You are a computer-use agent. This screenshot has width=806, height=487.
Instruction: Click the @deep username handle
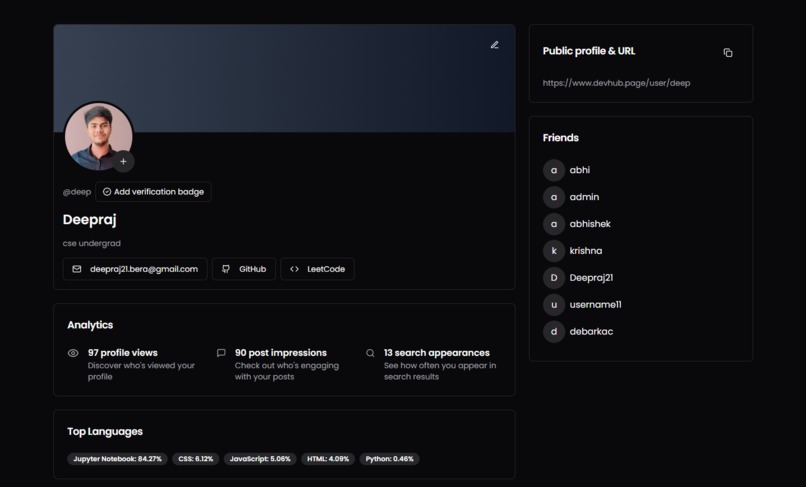pyautogui.click(x=77, y=192)
